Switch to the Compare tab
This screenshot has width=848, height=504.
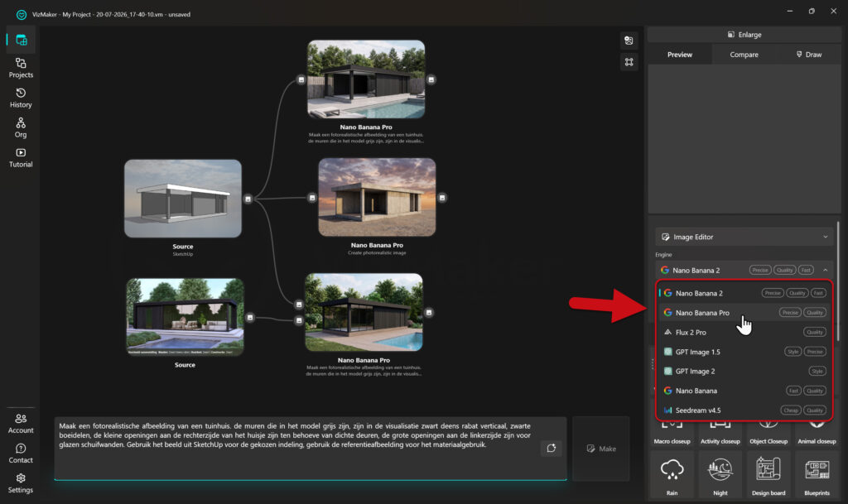tap(744, 55)
